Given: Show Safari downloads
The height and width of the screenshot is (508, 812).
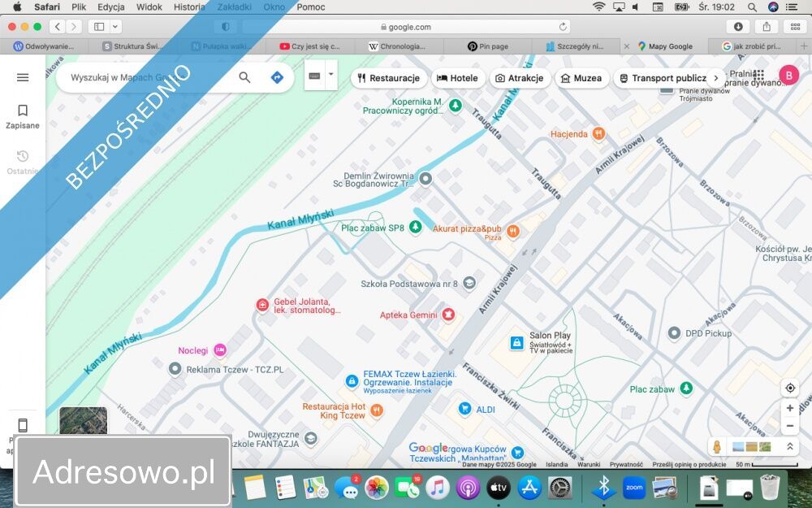Looking at the screenshot, I should tap(738, 27).
